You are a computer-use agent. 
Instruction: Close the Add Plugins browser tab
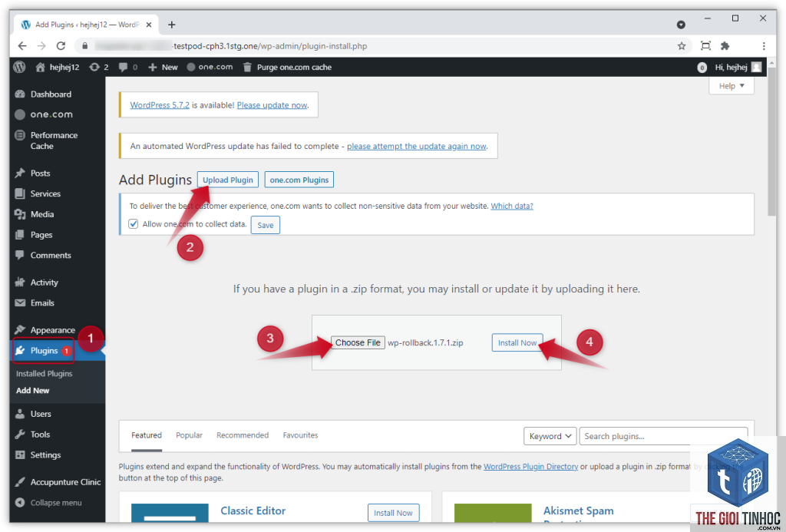(149, 25)
